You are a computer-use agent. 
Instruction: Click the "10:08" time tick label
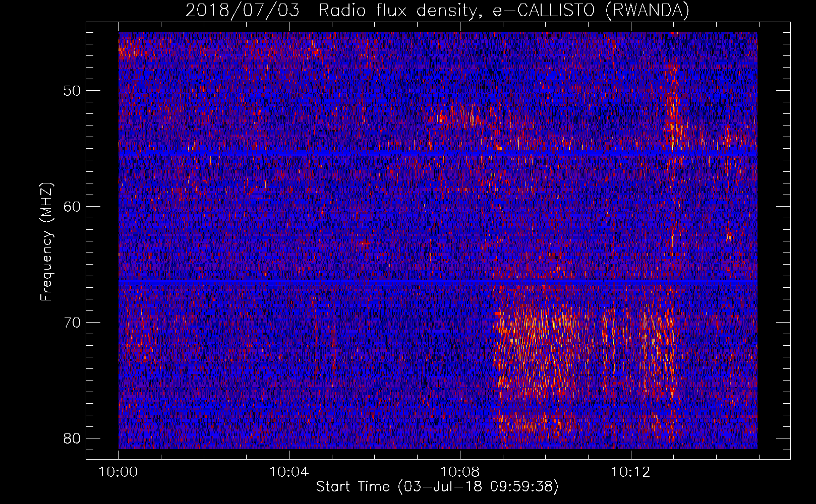click(460, 472)
